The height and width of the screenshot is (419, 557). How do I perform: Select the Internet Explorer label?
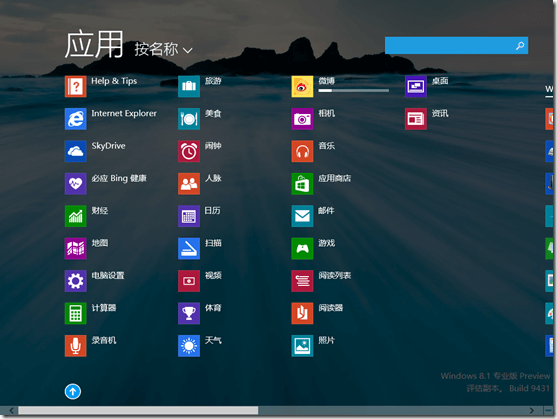click(124, 113)
